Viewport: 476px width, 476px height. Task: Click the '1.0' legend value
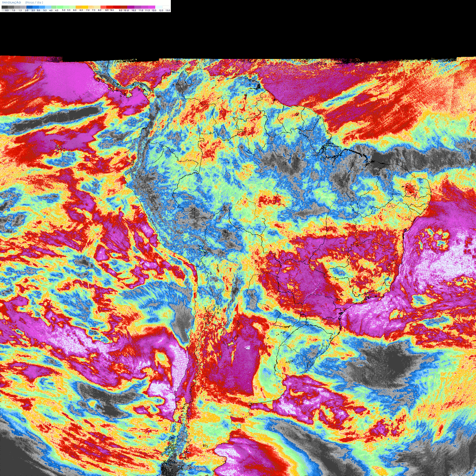13,10
